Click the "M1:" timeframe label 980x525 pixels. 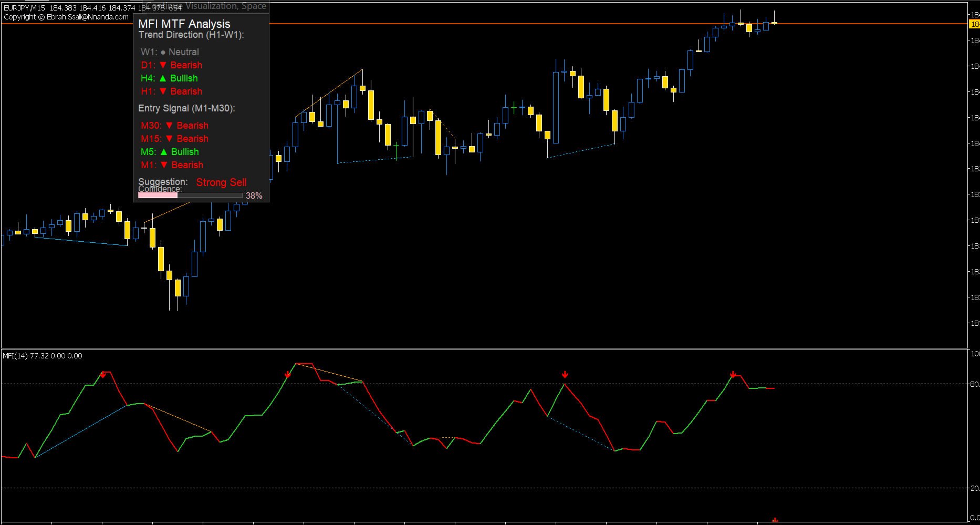(149, 165)
